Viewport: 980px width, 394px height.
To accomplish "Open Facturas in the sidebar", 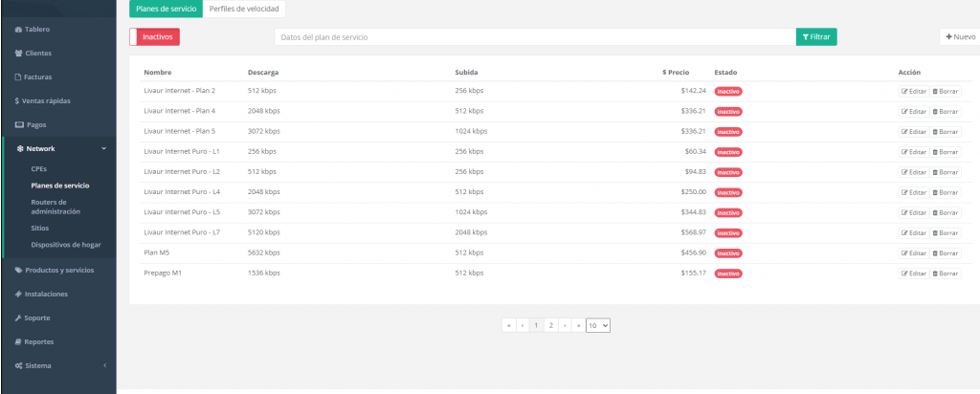I will click(33, 77).
